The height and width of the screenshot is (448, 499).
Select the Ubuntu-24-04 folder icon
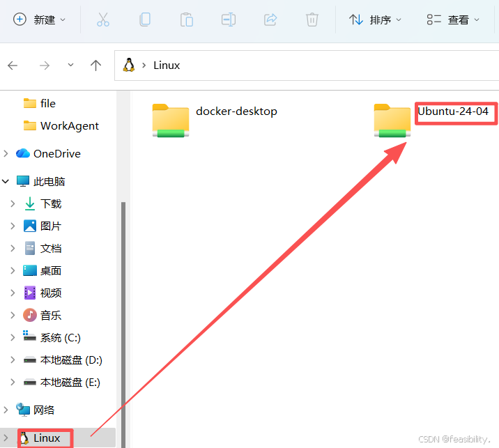(x=392, y=121)
